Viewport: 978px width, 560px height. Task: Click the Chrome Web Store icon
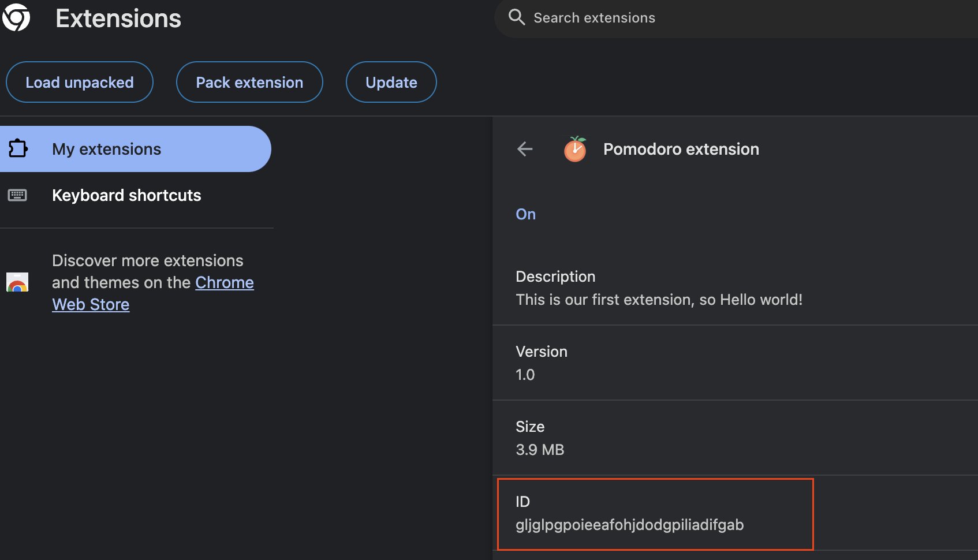tap(17, 282)
